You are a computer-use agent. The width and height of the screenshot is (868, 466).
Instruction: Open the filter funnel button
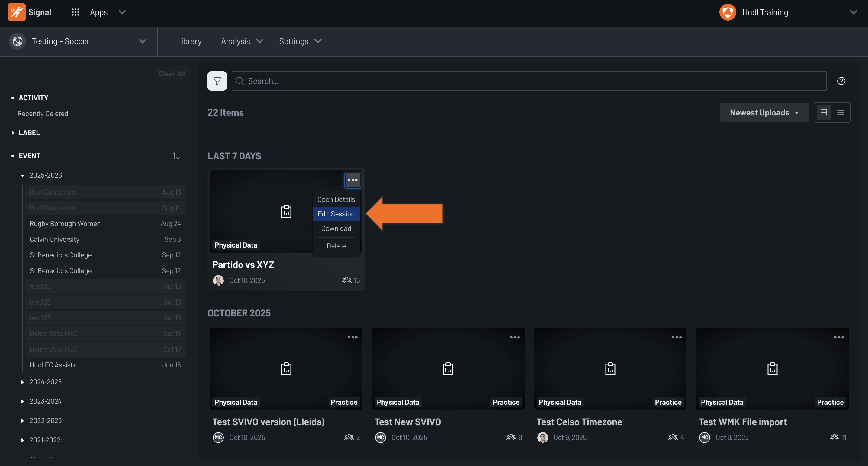pyautogui.click(x=217, y=81)
